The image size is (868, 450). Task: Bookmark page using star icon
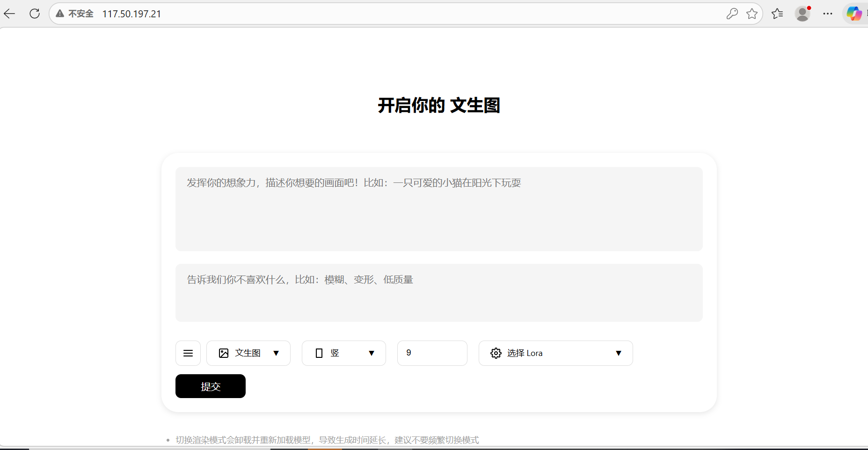coord(752,14)
